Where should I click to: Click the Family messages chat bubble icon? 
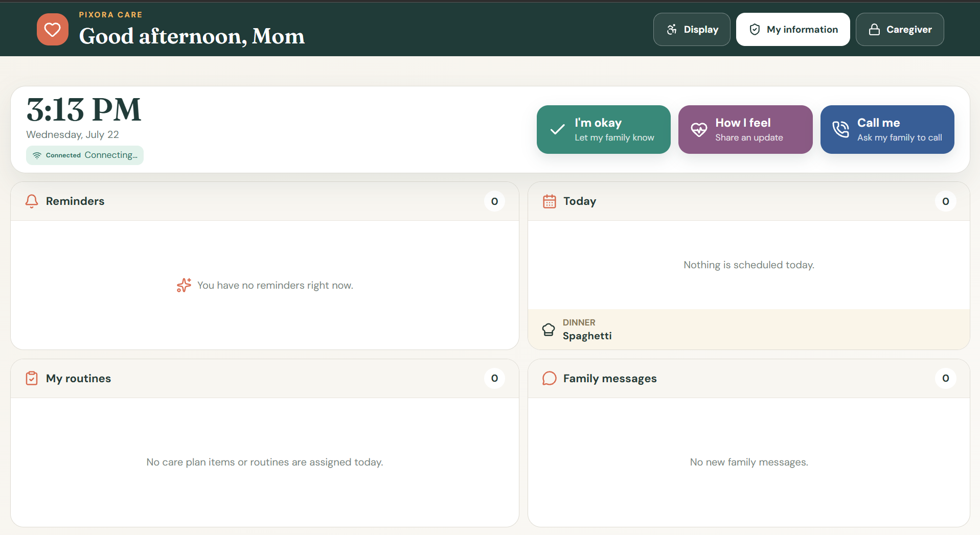(x=550, y=378)
